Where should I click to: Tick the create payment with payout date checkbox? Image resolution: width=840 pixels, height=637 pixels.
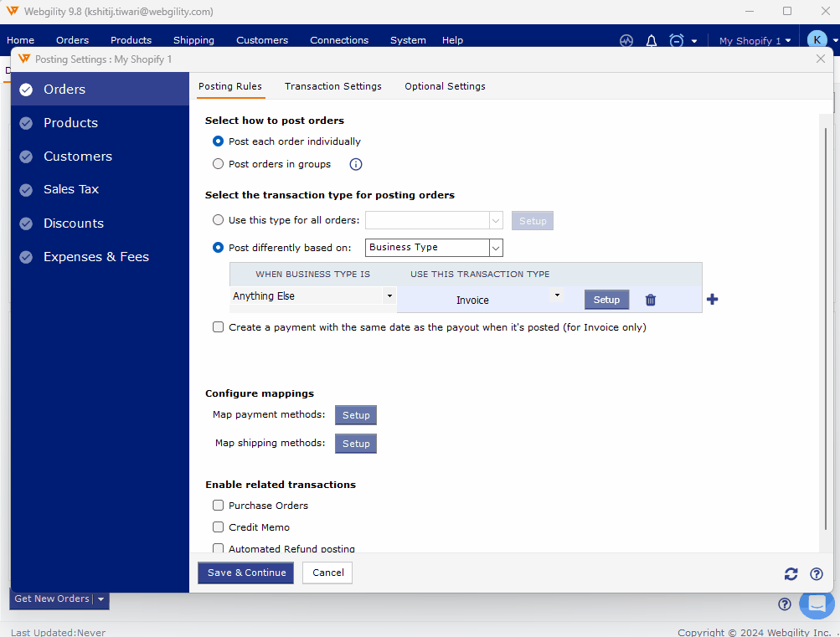(219, 327)
